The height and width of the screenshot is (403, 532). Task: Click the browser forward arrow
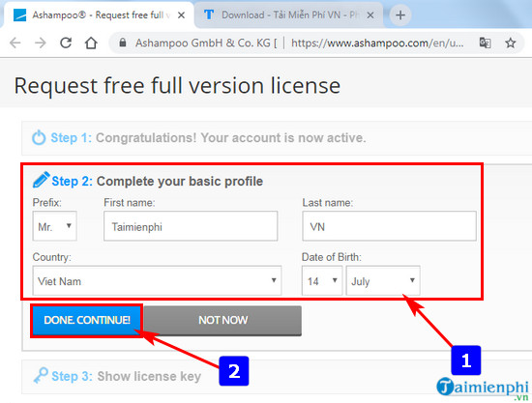[x=41, y=43]
